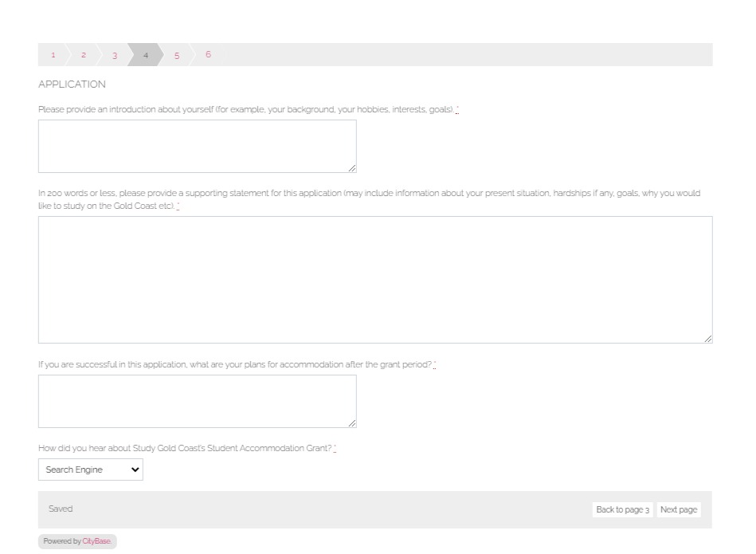Open the CityBase link

pos(96,541)
